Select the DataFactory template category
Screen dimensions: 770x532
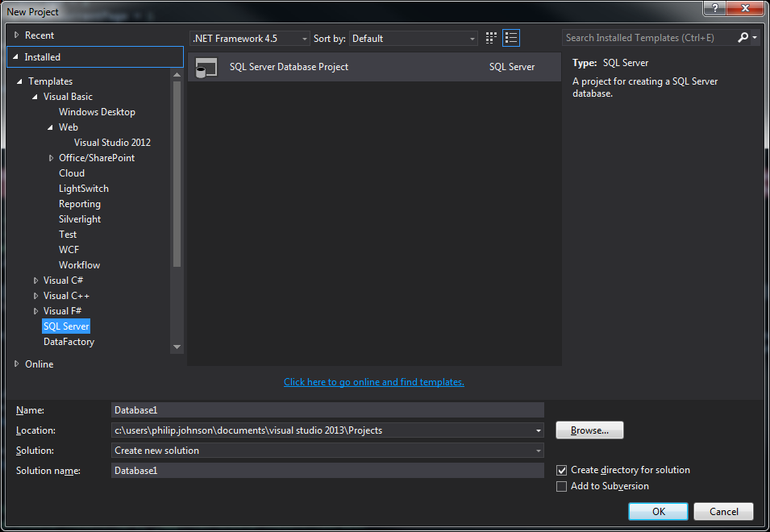69,342
